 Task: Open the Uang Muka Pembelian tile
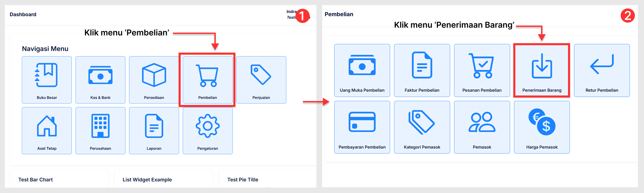(362, 70)
